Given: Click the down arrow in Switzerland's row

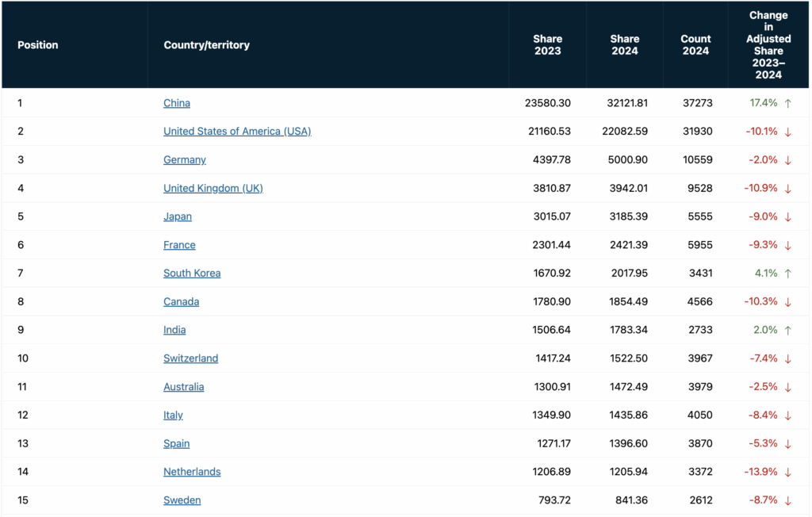Looking at the screenshot, I should [787, 359].
